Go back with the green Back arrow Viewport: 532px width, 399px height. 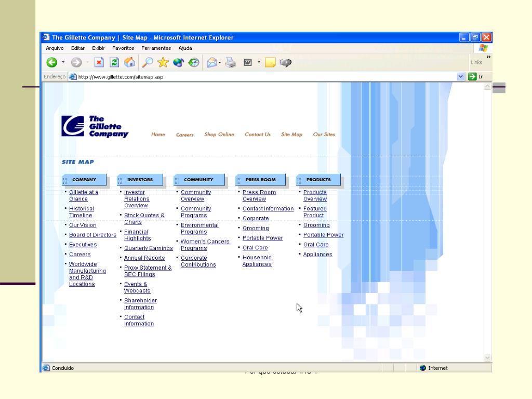click(52, 62)
